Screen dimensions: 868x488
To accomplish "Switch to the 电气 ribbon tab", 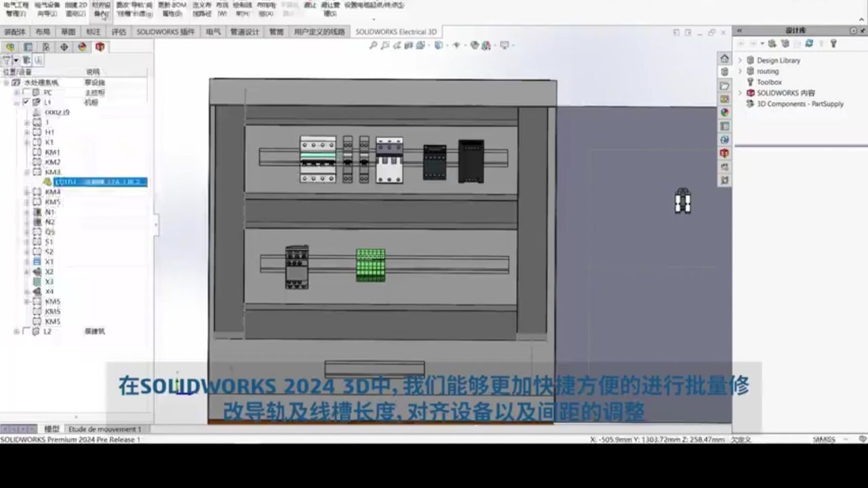I will (x=212, y=31).
